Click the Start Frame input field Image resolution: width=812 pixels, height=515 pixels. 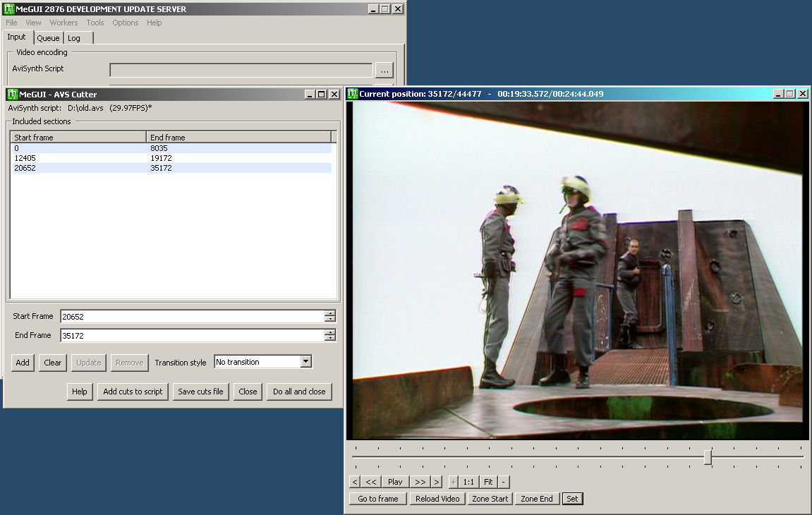[x=192, y=317]
